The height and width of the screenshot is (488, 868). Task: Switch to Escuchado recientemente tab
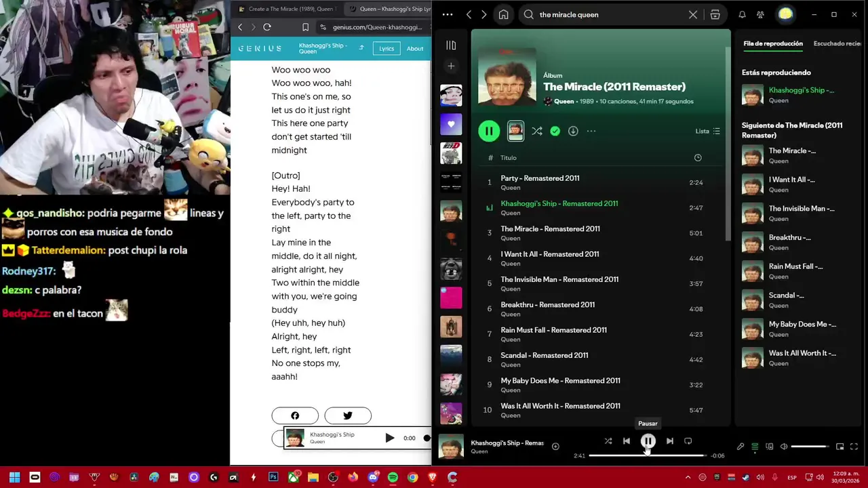point(837,43)
